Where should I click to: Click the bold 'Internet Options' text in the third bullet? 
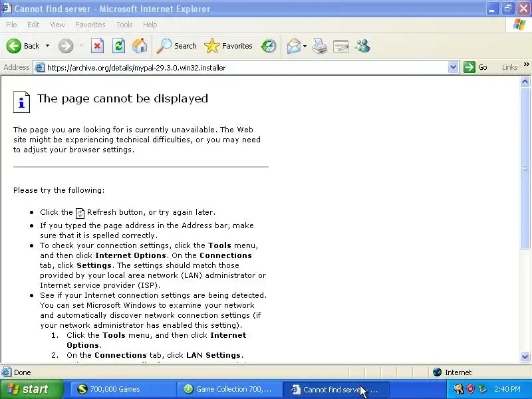(130, 255)
